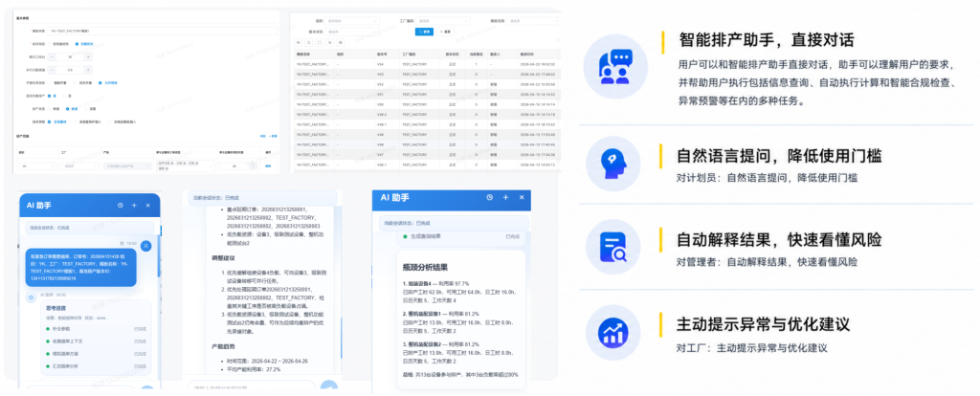Image resolution: width=980 pixels, height=396 pixels.
Task: Click send button in middle chat panel
Action: coord(329,386)
